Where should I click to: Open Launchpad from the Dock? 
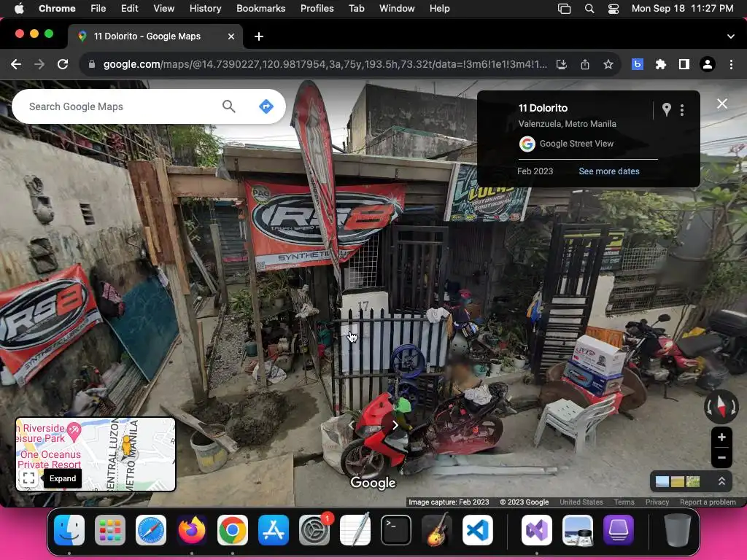click(110, 530)
